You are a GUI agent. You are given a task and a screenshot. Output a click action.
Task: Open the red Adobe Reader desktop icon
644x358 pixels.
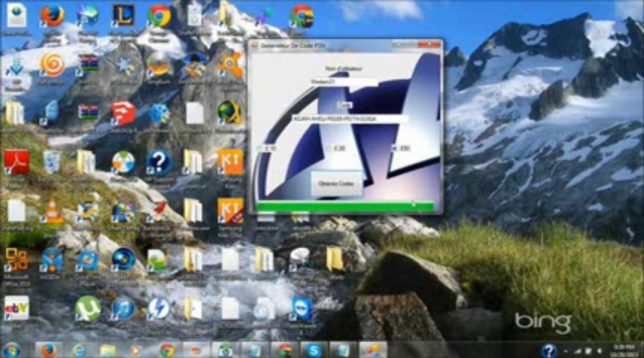click(16, 162)
